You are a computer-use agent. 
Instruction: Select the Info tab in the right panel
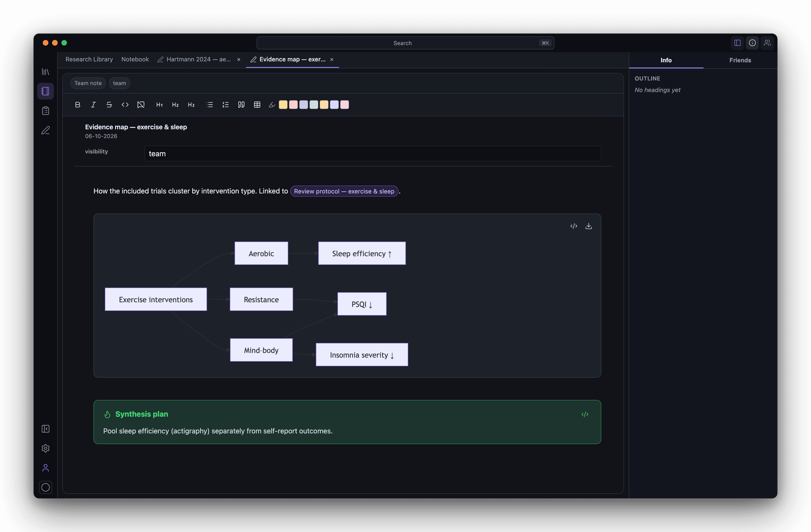point(666,60)
